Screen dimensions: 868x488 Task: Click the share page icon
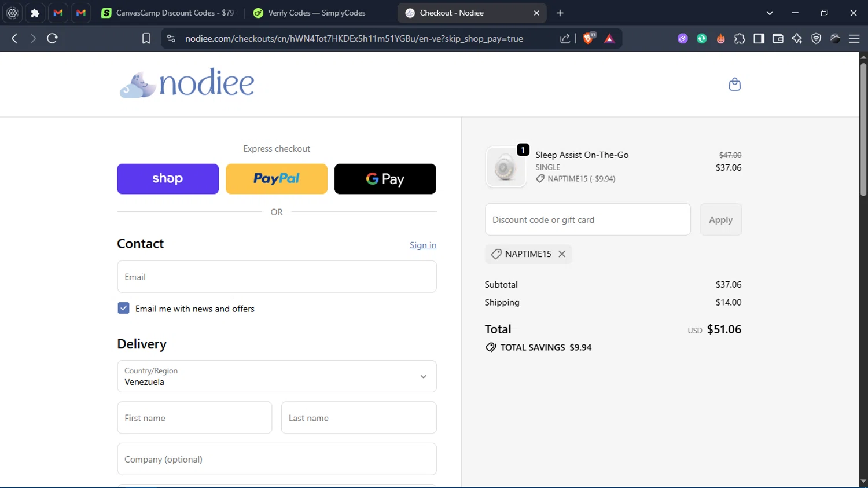(565, 38)
